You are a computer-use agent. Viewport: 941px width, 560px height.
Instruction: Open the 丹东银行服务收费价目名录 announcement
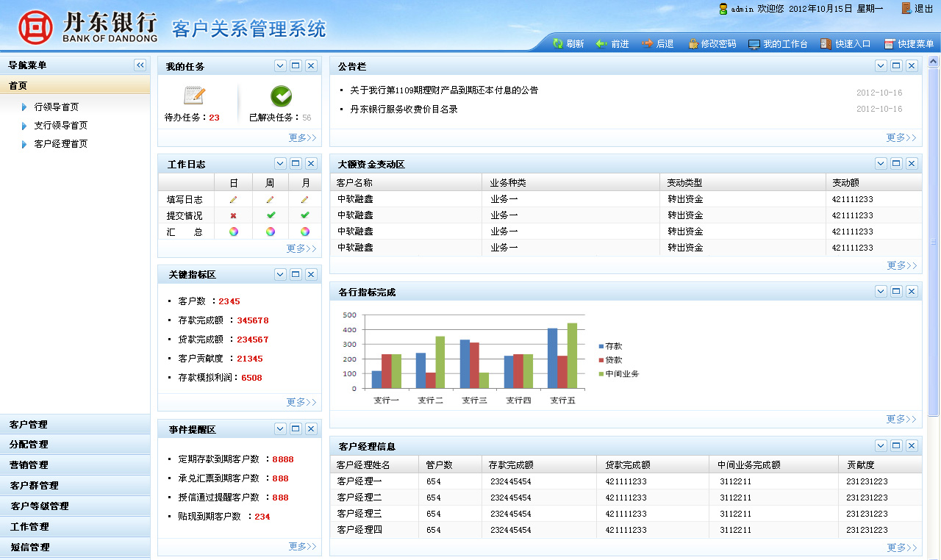click(x=404, y=110)
